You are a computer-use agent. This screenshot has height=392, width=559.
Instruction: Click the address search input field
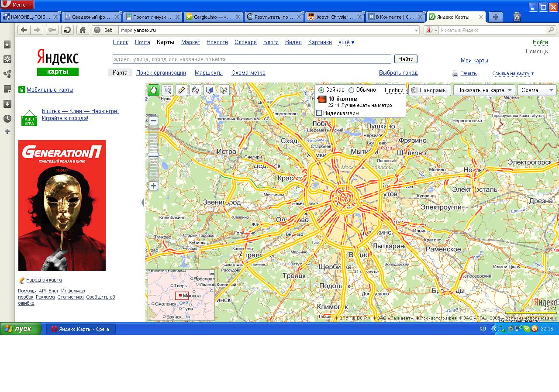tap(252, 59)
